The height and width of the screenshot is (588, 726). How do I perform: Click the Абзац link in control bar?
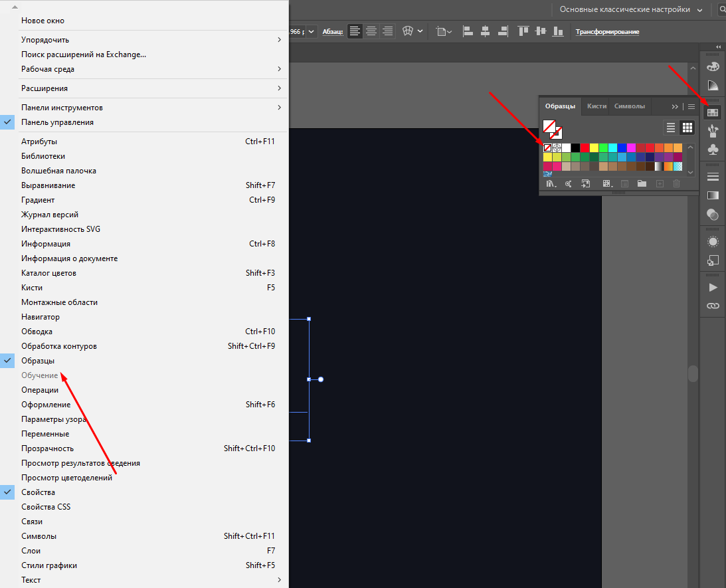click(332, 32)
